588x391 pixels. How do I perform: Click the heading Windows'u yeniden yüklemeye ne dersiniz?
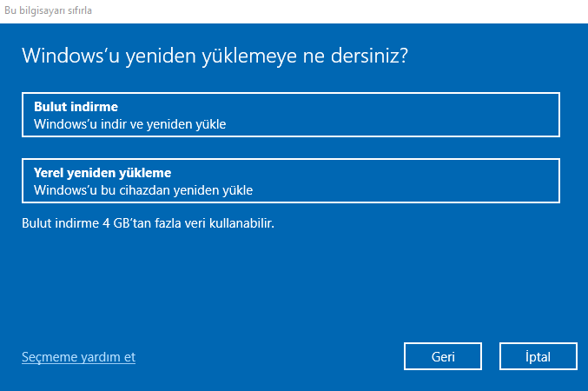[x=215, y=56]
